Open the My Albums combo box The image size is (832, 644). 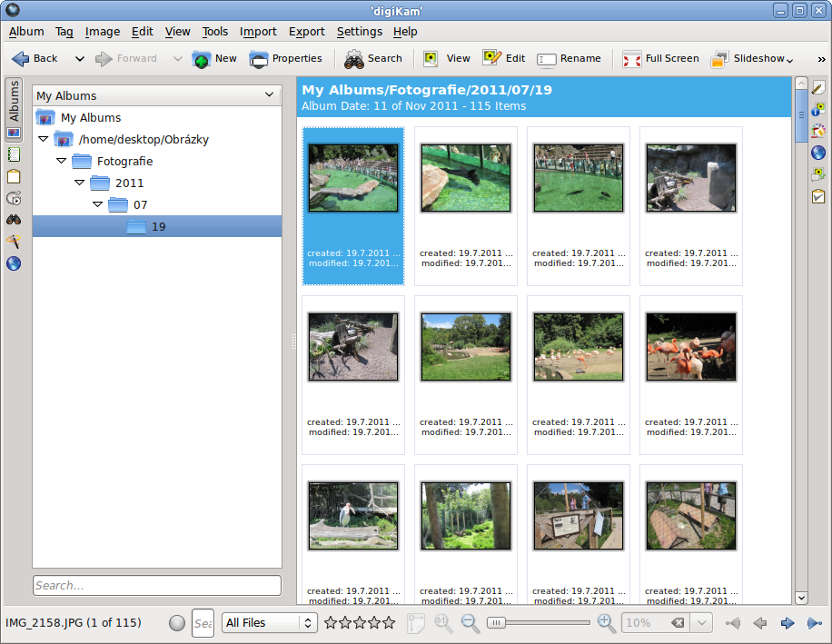point(156,95)
